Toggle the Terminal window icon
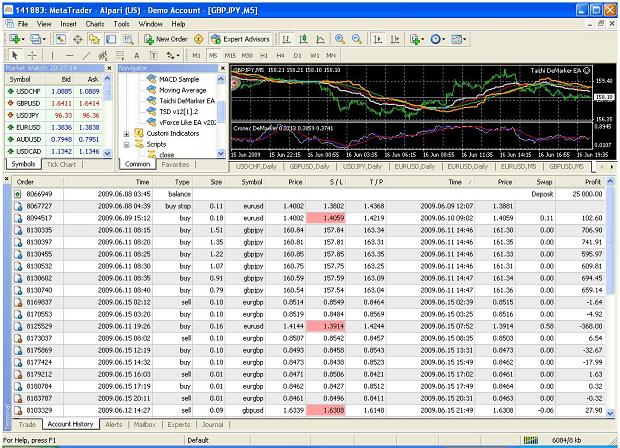The width and height of the screenshot is (620, 448). click(x=111, y=39)
